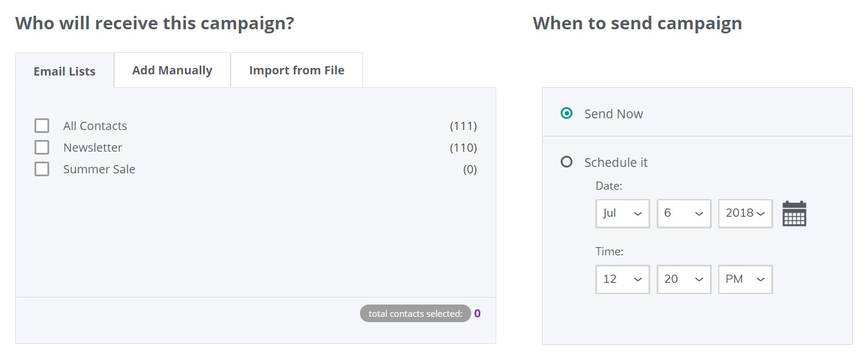Expand the day dropdown showing 6
This screenshot has height=359, width=868.
[684, 213]
